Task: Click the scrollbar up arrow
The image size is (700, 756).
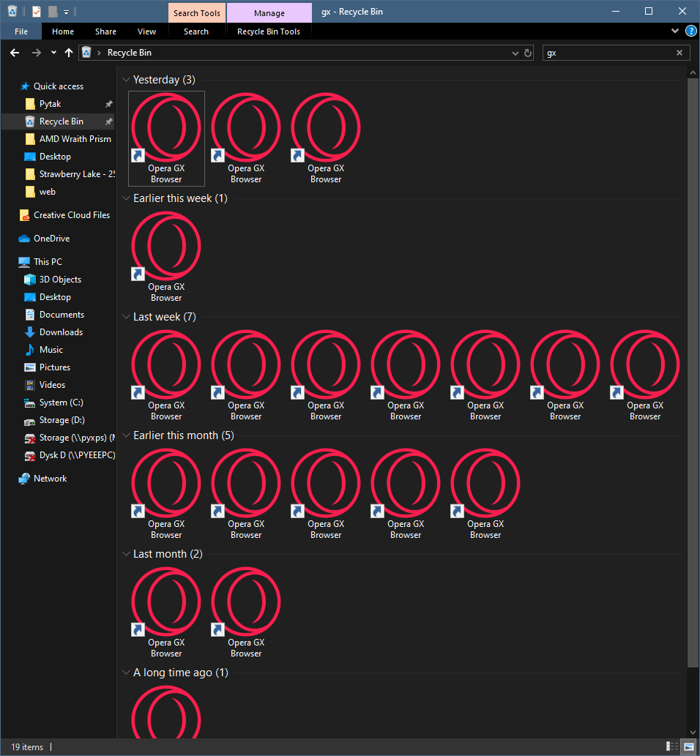Action: click(x=693, y=72)
